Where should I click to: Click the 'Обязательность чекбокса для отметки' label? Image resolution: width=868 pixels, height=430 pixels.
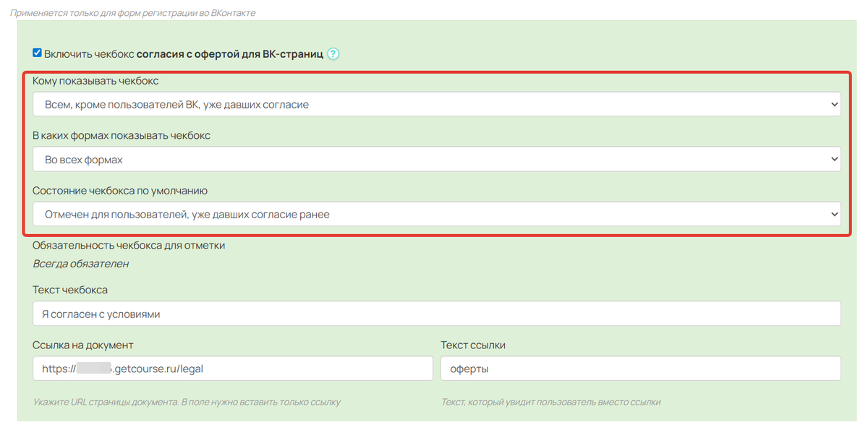[x=129, y=246]
